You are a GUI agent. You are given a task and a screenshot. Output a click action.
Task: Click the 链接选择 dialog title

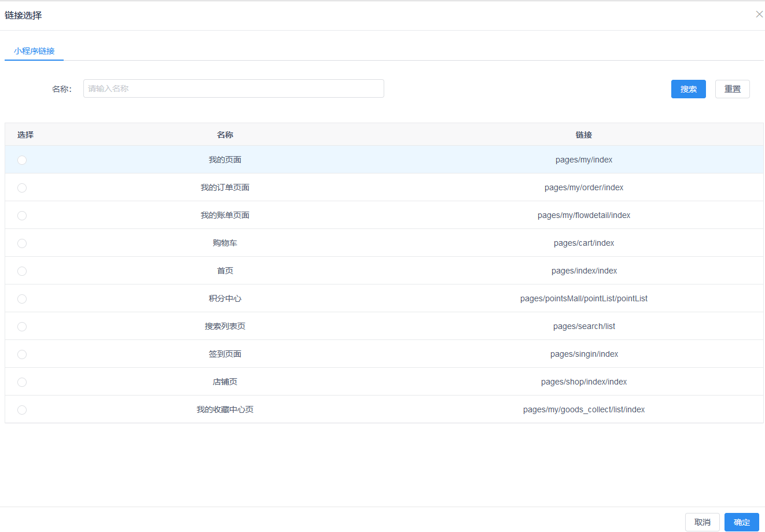point(23,15)
